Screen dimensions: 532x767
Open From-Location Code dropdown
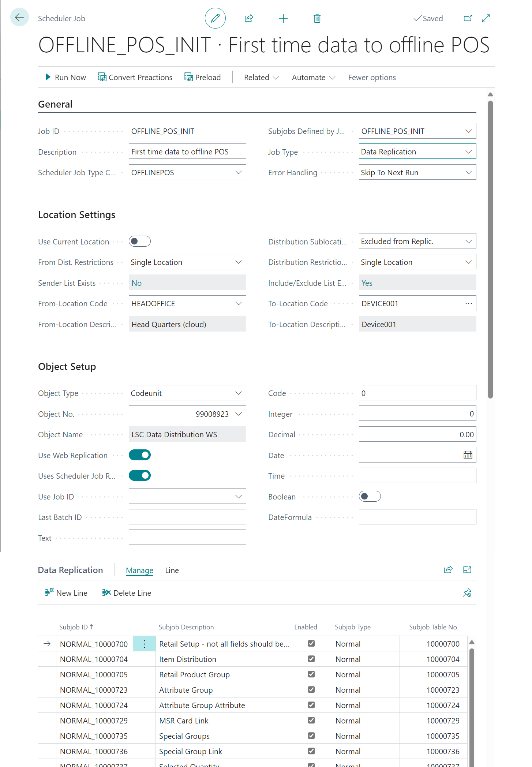239,304
